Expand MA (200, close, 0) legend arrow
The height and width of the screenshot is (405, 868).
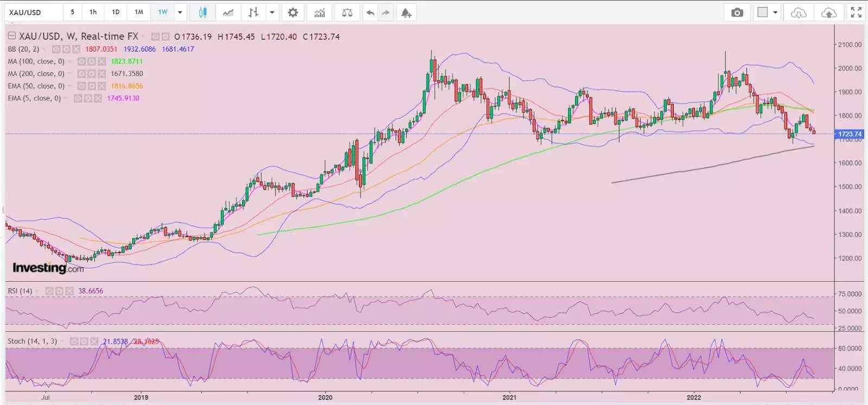coord(70,74)
